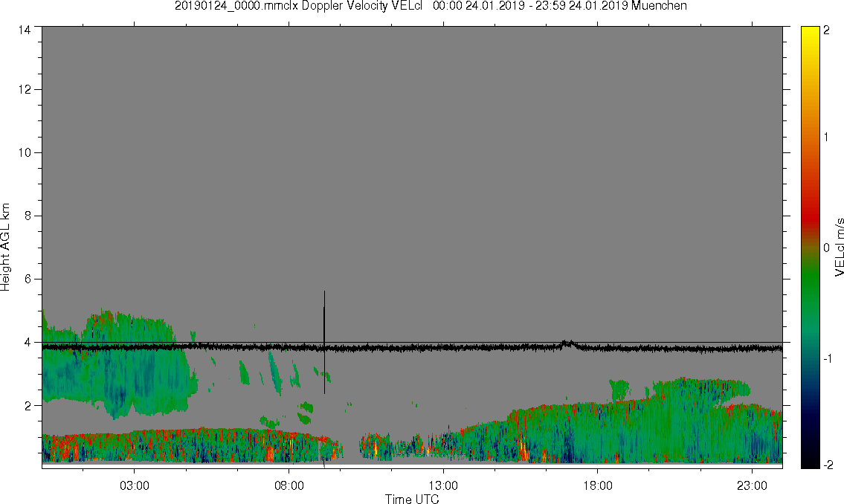Image resolution: width=844 pixels, height=504 pixels.
Task: Click the 12 km height tick label
Action: pyautogui.click(x=25, y=89)
